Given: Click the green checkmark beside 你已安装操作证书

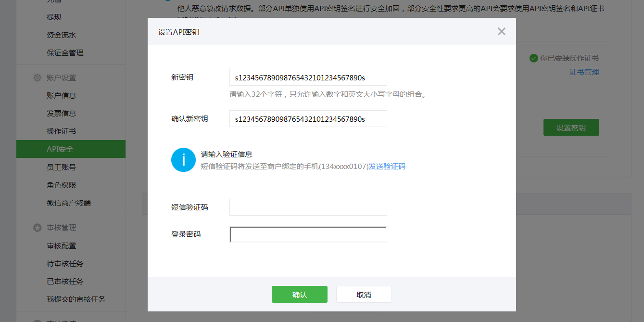Looking at the screenshot, I should 533,58.
